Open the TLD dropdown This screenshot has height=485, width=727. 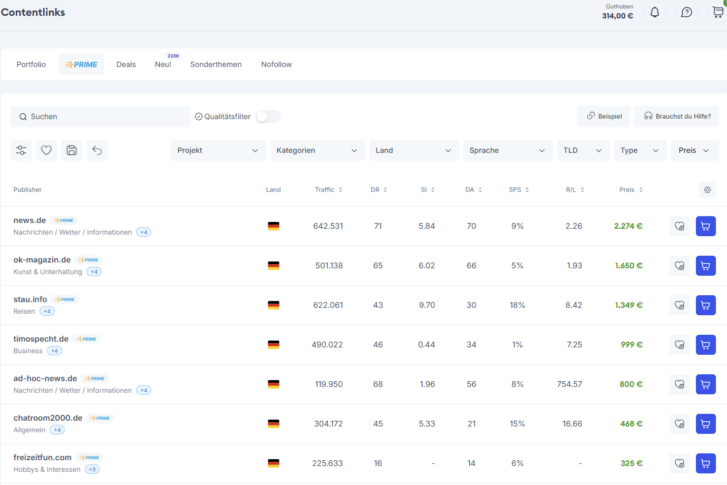point(583,150)
